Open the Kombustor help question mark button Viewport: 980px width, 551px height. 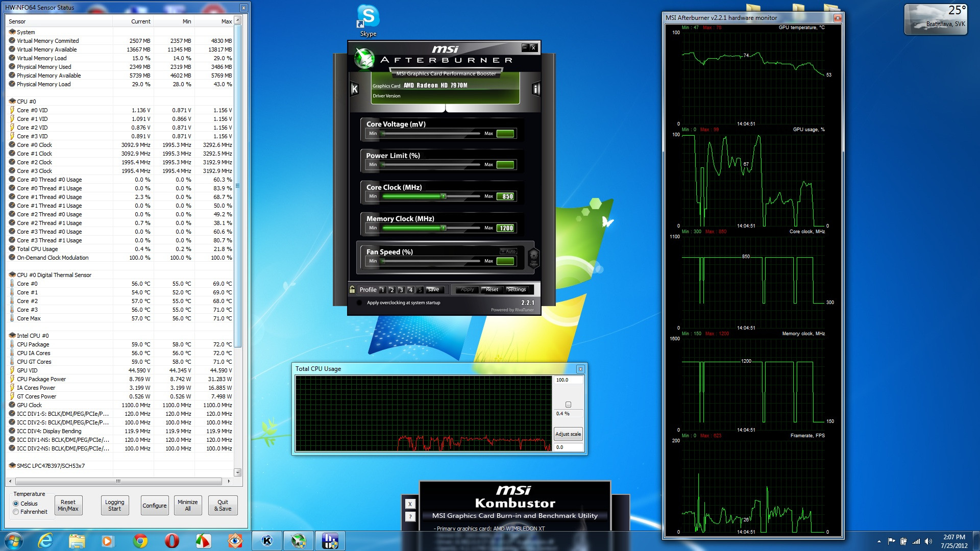click(410, 517)
